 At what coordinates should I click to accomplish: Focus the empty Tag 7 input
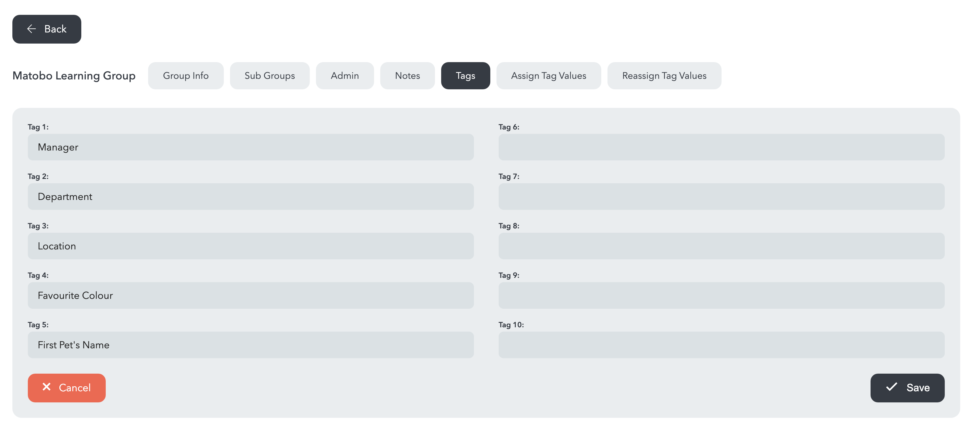(x=721, y=197)
